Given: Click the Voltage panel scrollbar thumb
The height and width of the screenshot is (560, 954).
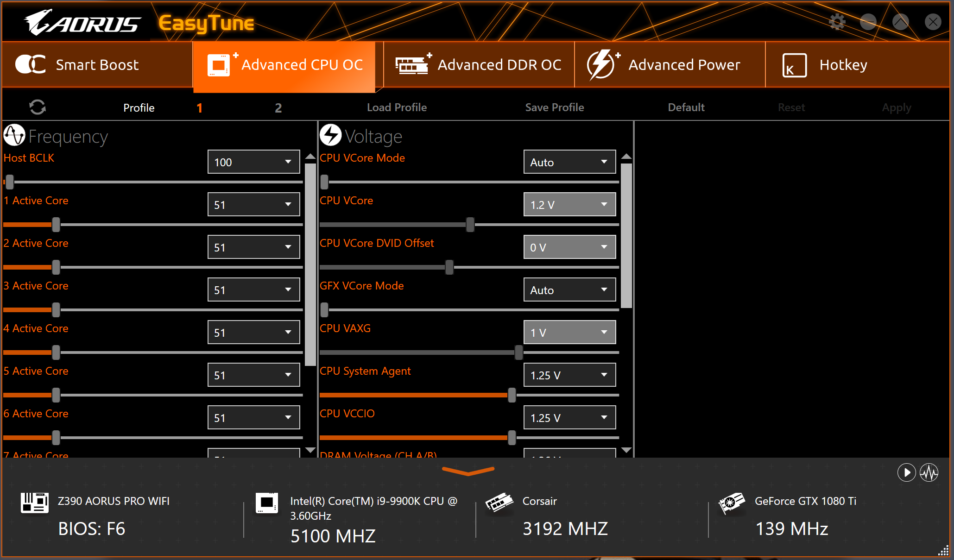Looking at the screenshot, I should coord(626,235).
